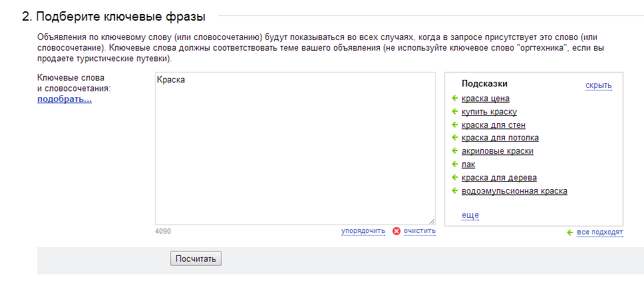Sort keywords with 'упорядочить' link
644x291 pixels.
(x=363, y=231)
